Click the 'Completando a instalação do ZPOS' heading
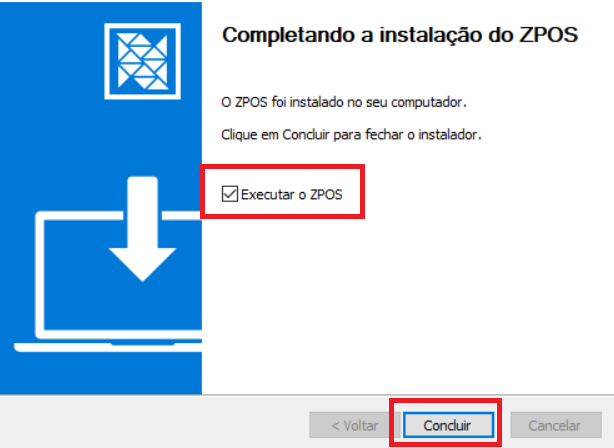The width and height of the screenshot is (614, 448). point(400,35)
